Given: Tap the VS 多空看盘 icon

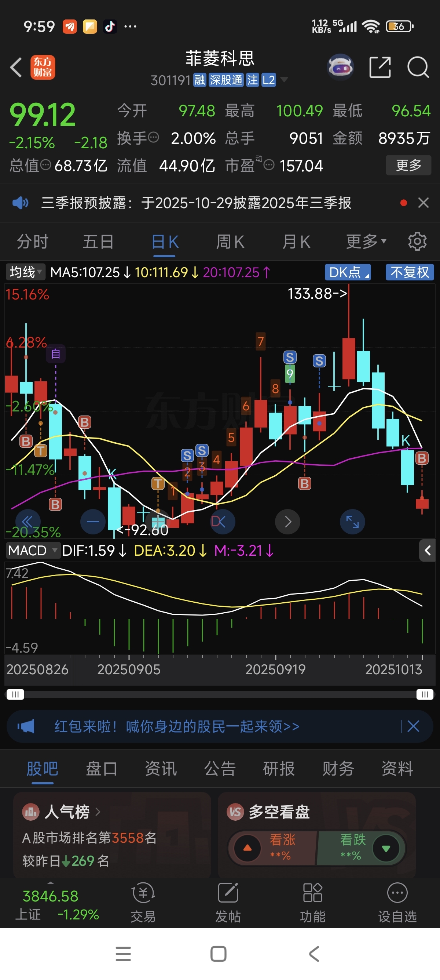Looking at the screenshot, I should pos(235,812).
